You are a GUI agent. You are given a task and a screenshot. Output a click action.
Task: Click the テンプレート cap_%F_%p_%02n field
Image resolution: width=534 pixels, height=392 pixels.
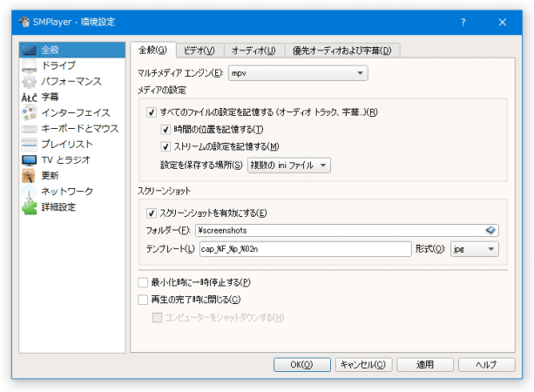coord(306,249)
